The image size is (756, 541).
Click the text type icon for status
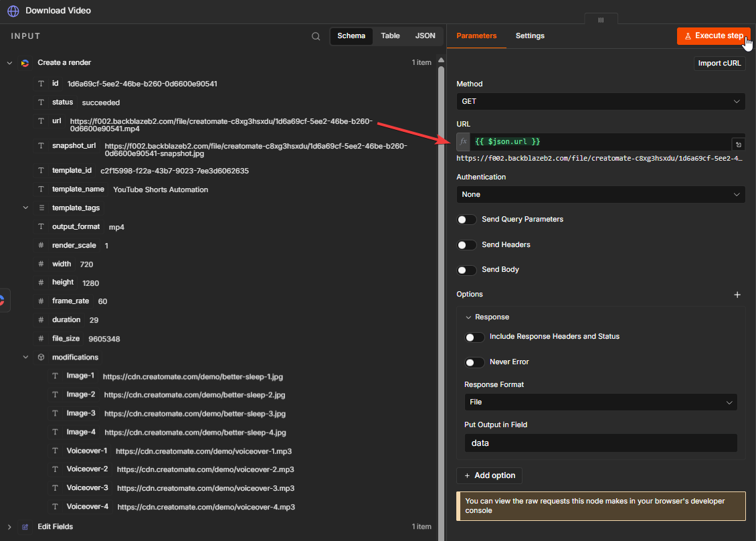pyautogui.click(x=41, y=102)
